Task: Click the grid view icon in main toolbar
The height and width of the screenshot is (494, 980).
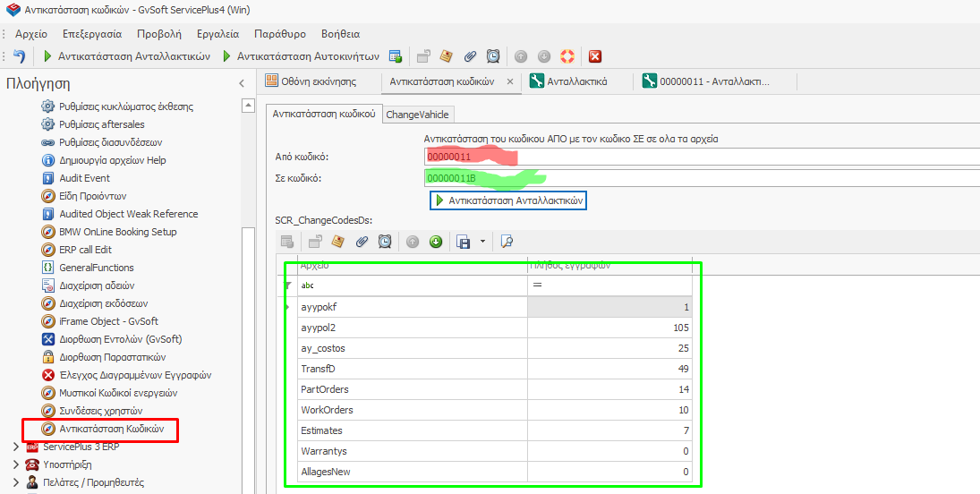Action: coord(395,56)
